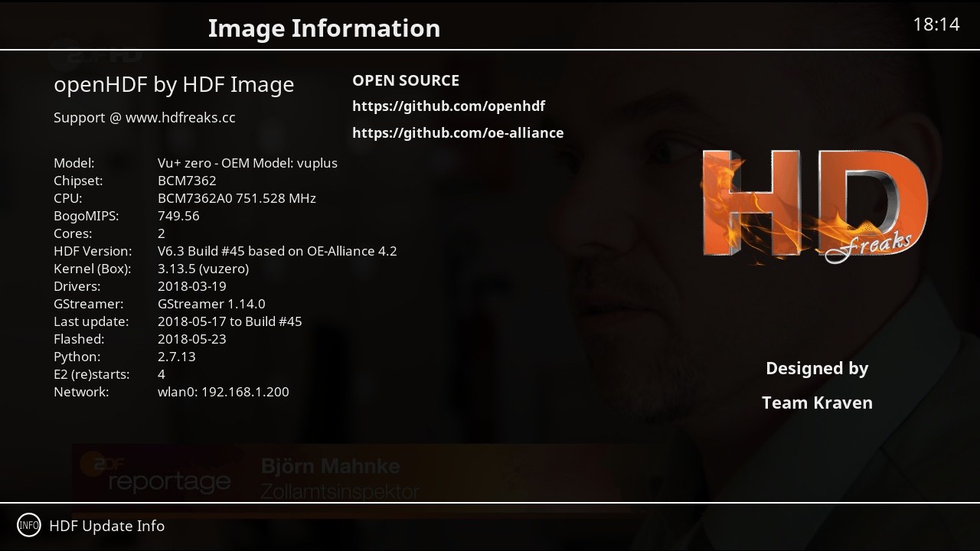Open the github.com/oe-alliance link
Screen dimensions: 980x551
coord(458,133)
